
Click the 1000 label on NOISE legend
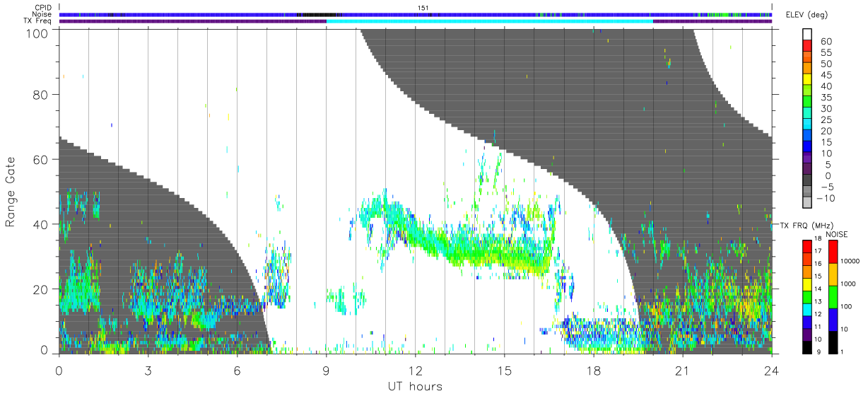click(848, 285)
